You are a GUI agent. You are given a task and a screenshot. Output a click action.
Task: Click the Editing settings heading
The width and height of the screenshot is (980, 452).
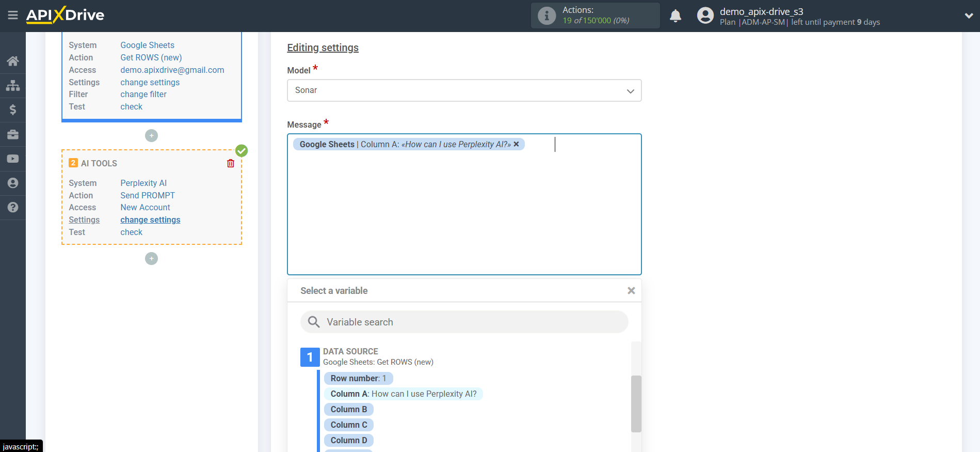pos(323,48)
